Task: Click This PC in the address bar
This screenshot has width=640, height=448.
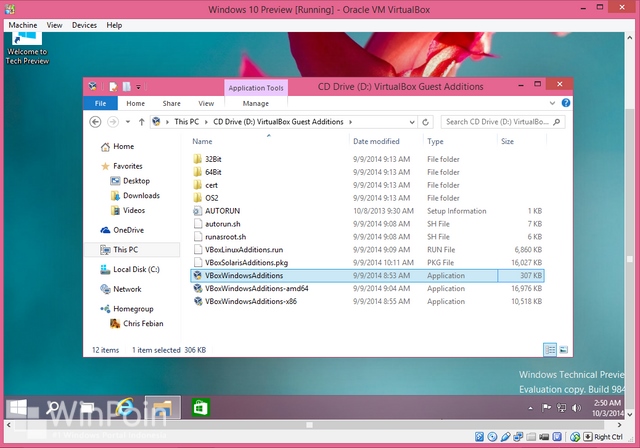Action: click(187, 122)
